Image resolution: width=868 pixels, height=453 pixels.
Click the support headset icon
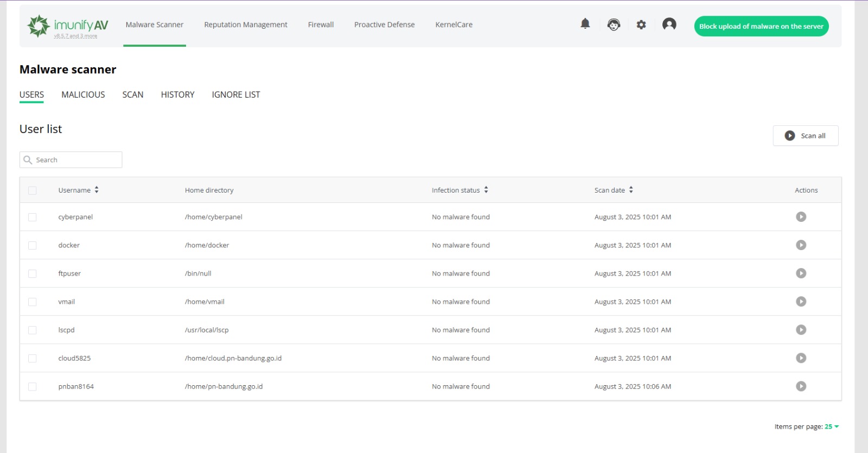(614, 24)
